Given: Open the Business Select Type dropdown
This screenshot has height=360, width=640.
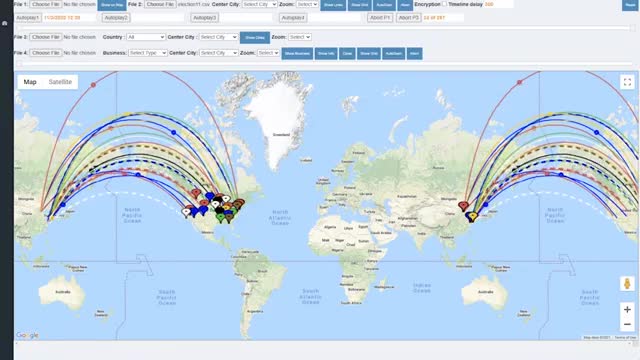Looking at the screenshot, I should coord(148,53).
